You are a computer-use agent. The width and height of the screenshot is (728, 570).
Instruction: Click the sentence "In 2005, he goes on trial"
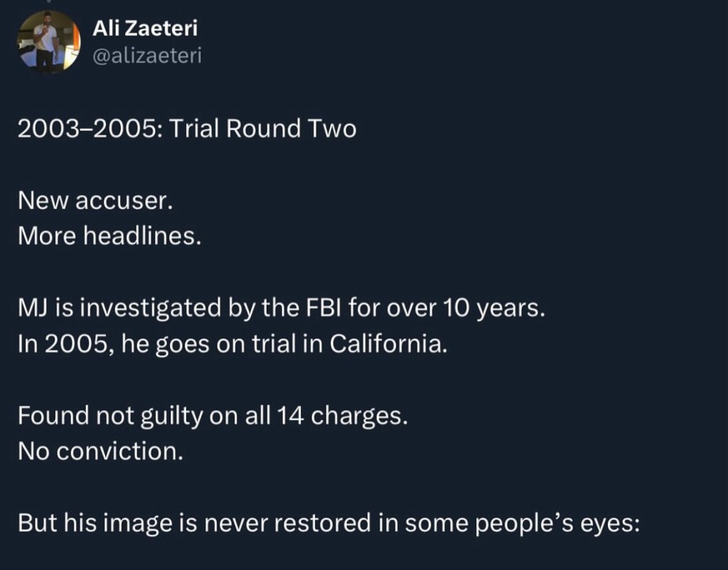(233, 344)
